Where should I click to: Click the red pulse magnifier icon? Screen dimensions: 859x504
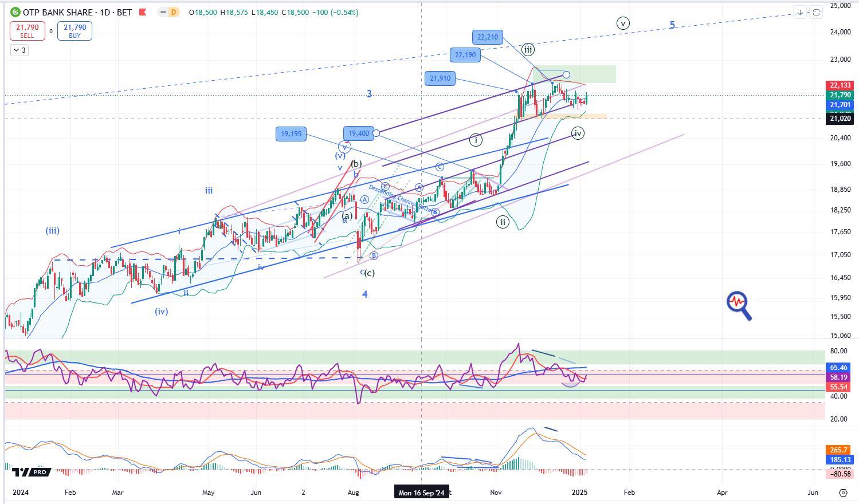(739, 305)
